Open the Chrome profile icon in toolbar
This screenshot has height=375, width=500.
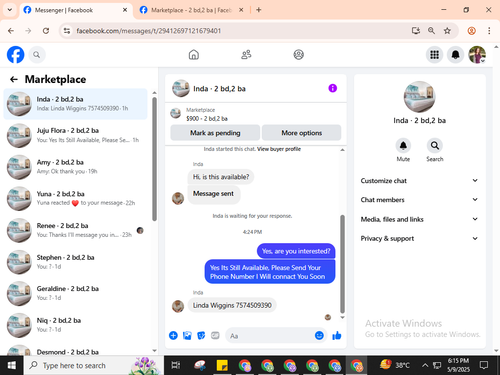(x=471, y=31)
